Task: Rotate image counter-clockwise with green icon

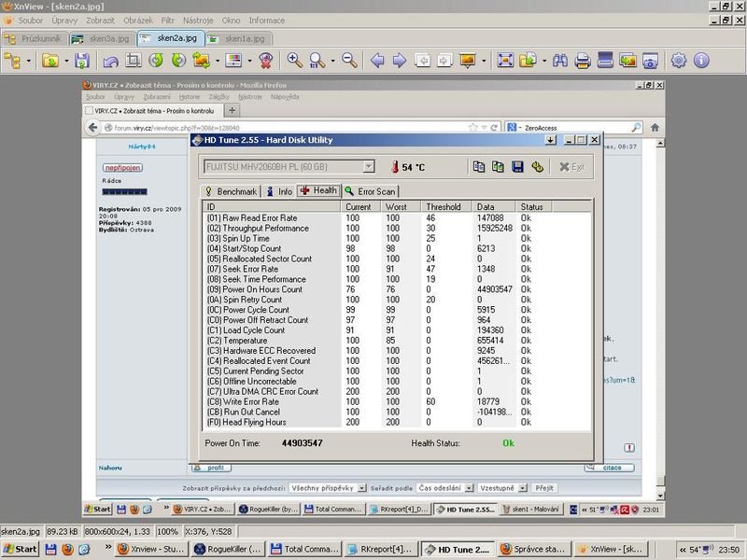Action: pos(156,61)
